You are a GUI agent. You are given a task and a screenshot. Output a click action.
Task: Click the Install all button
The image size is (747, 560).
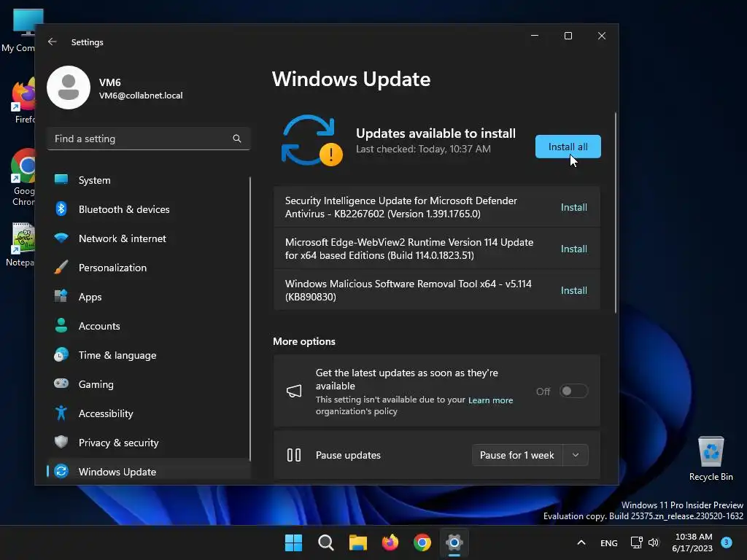coord(568,147)
